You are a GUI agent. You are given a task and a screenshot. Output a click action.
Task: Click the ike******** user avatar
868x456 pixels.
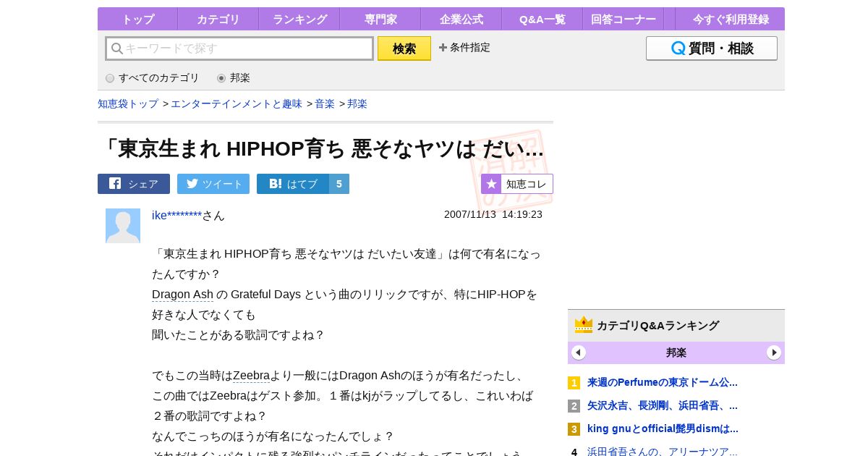pyautogui.click(x=123, y=226)
